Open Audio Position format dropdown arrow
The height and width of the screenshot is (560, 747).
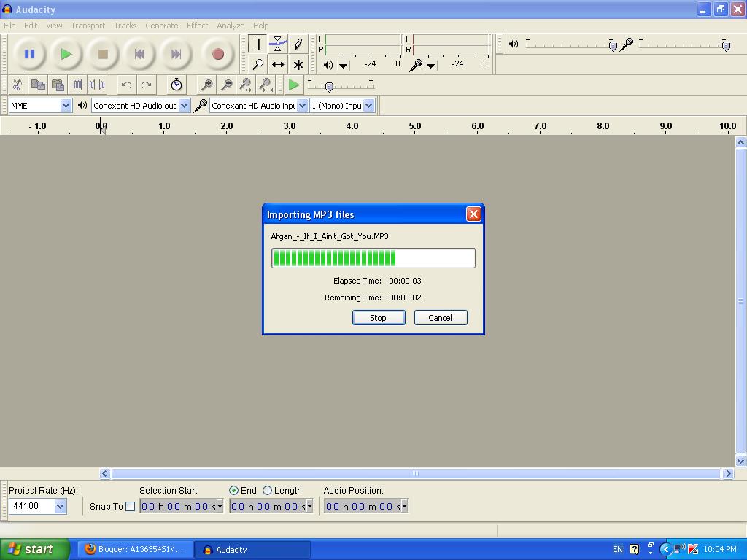pyautogui.click(x=404, y=506)
